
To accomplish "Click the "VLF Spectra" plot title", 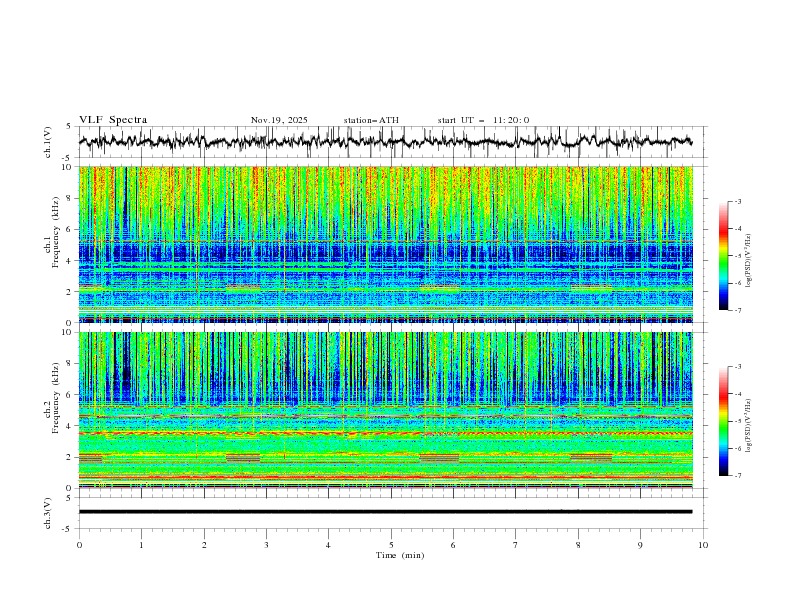I will (x=113, y=120).
